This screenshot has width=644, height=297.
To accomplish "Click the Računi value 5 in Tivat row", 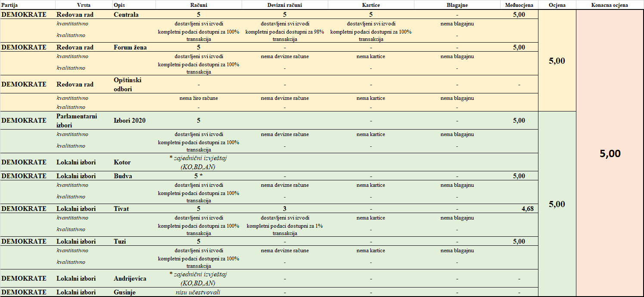I will [199, 209].
